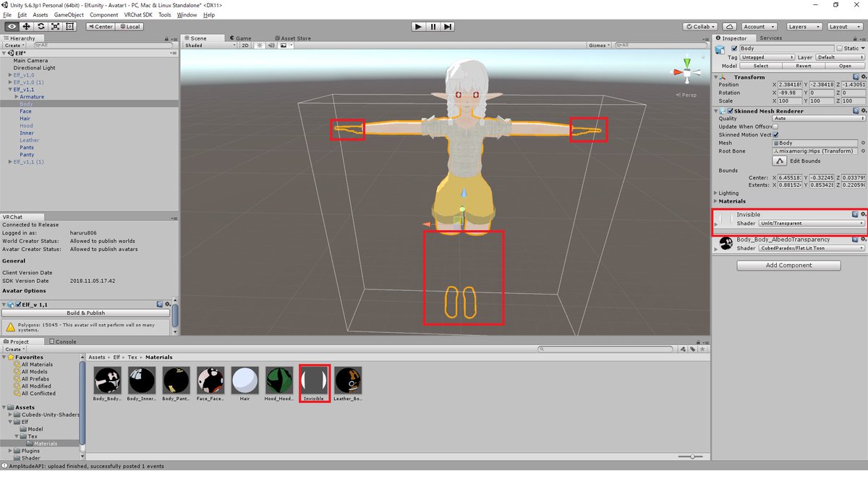The image size is (868, 492).
Task: Switch to the Asset Store tab
Action: tap(292, 38)
